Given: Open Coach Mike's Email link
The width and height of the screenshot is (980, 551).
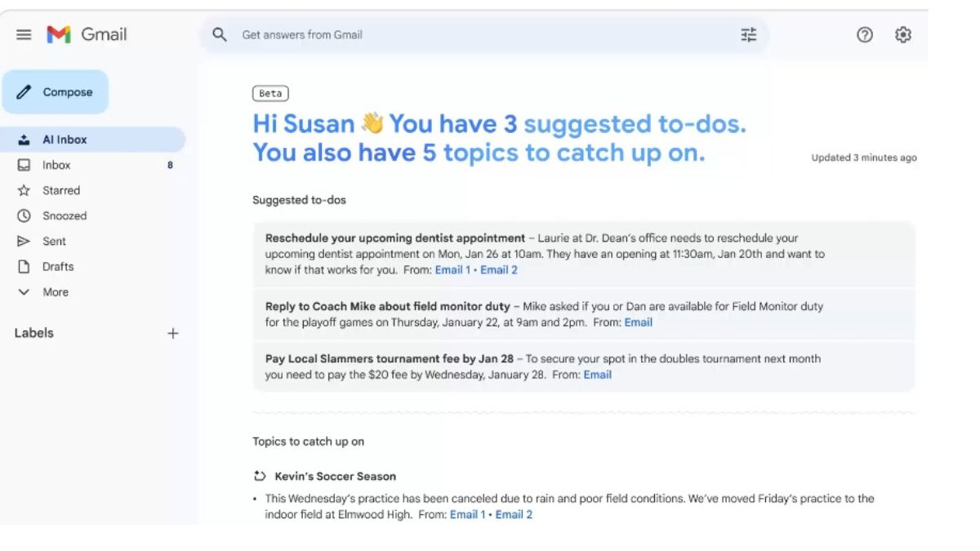Looking at the screenshot, I should pos(638,322).
